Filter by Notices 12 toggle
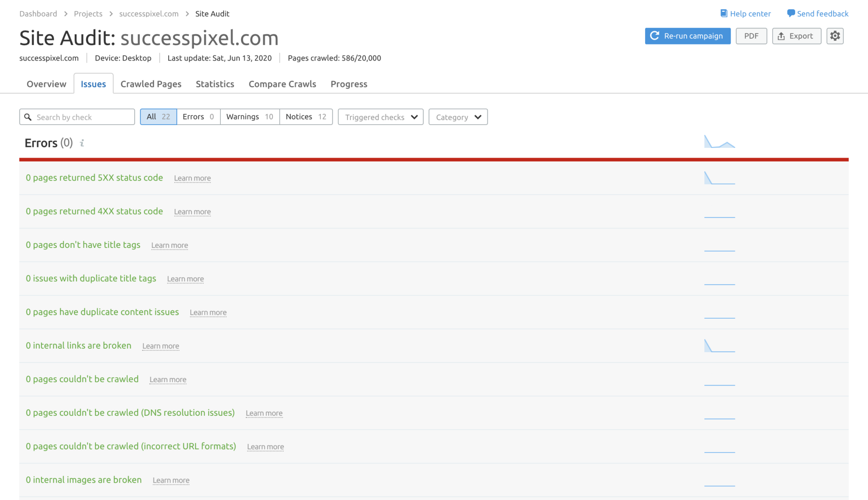868x500 pixels. pos(306,117)
